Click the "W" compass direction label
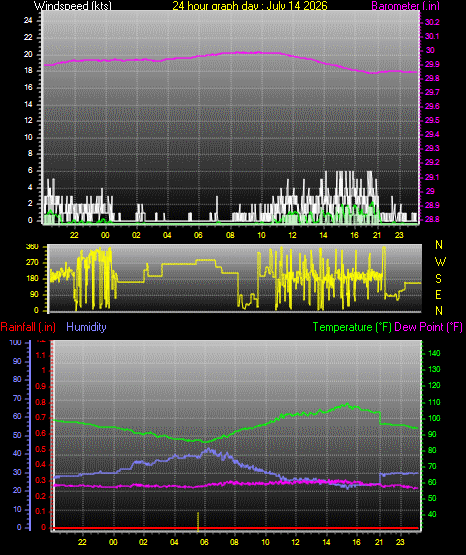This screenshot has width=466, height=555. (440, 262)
